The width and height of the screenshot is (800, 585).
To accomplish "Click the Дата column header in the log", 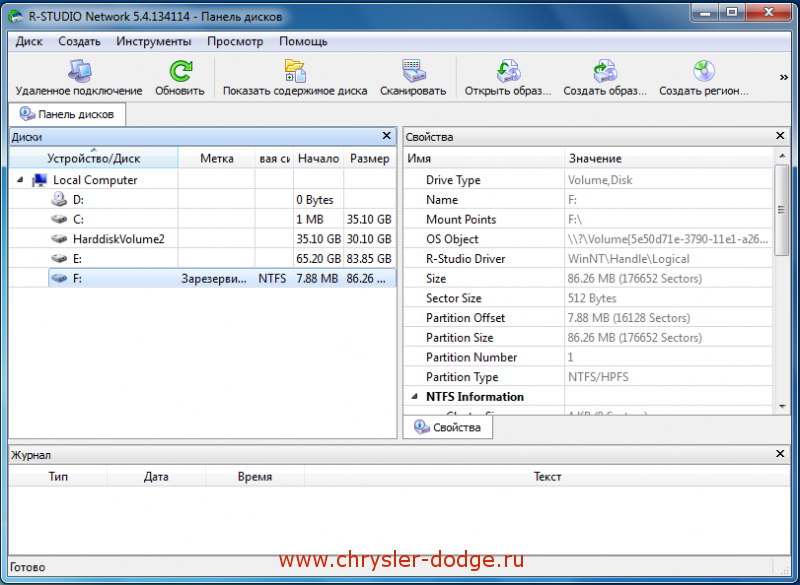I will (156, 476).
